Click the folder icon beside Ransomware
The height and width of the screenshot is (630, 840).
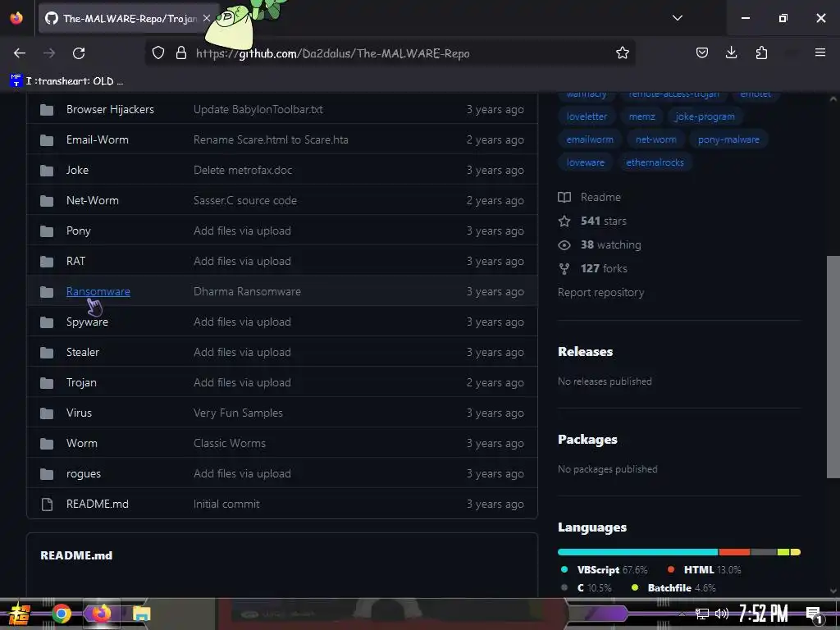click(x=47, y=292)
